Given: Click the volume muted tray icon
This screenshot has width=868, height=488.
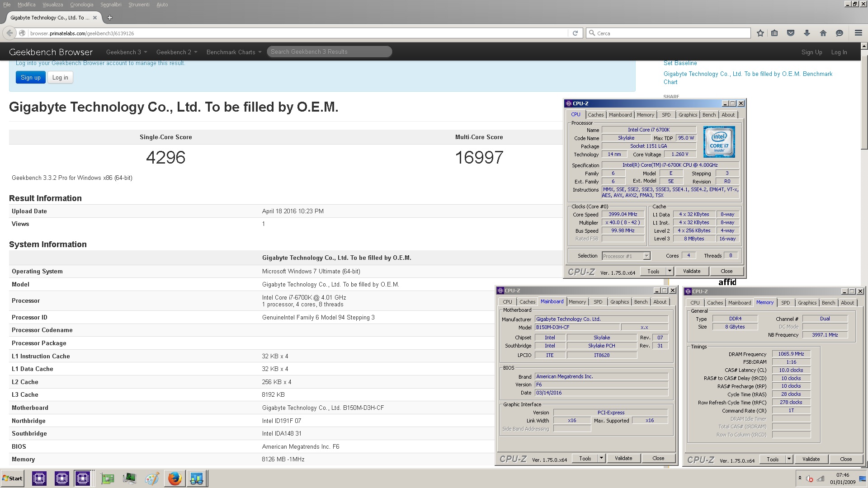Looking at the screenshot, I should (x=810, y=479).
